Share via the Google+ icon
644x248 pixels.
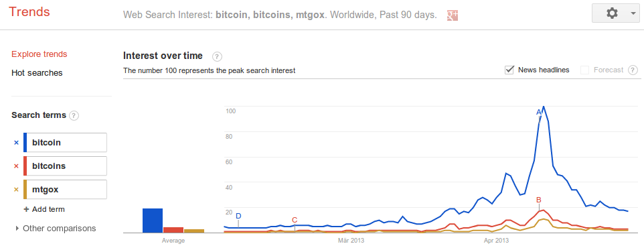tap(452, 15)
